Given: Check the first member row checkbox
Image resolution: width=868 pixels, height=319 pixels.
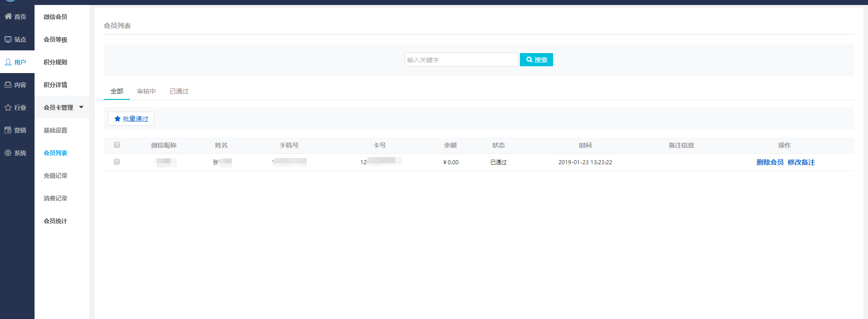Looking at the screenshot, I should (x=117, y=162).
